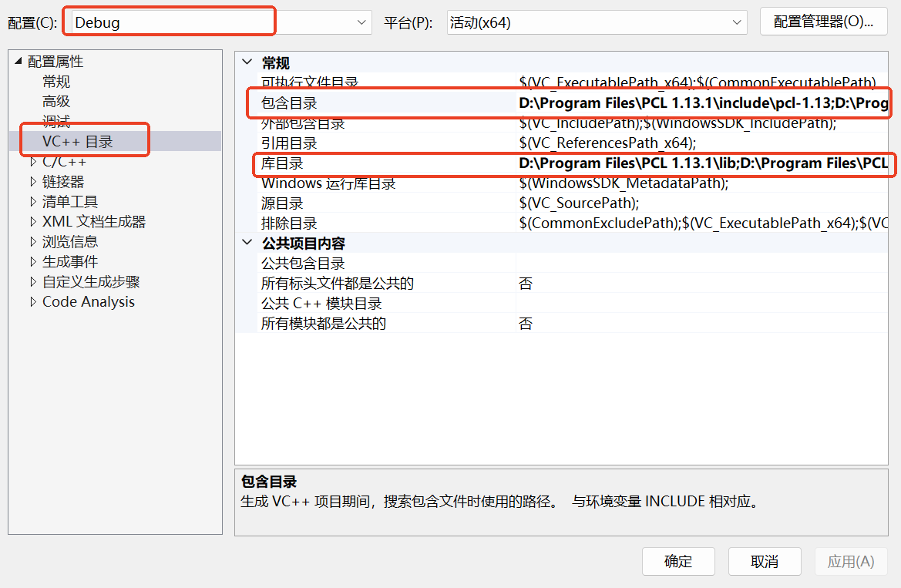
Task: Select the Windows 运行库目录 property
Action: pyautogui.click(x=328, y=183)
